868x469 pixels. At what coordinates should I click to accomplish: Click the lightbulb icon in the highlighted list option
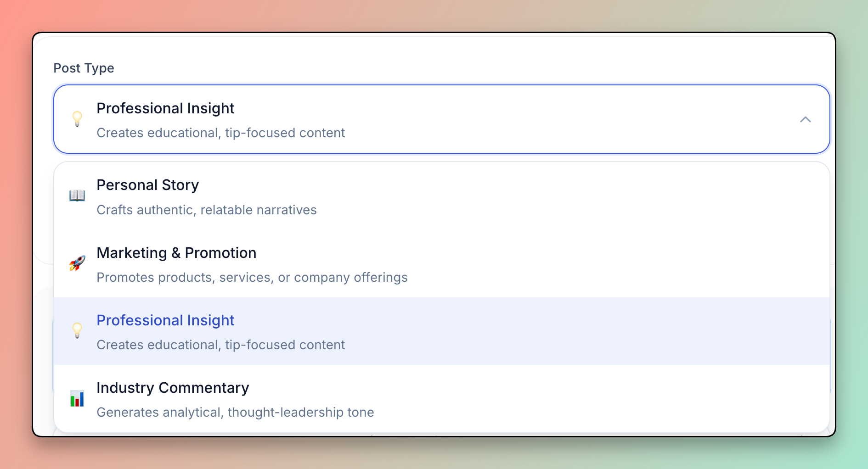pyautogui.click(x=77, y=330)
